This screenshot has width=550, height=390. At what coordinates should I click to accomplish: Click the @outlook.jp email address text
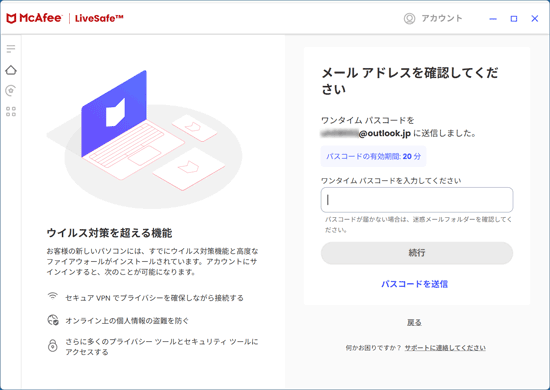pos(365,133)
